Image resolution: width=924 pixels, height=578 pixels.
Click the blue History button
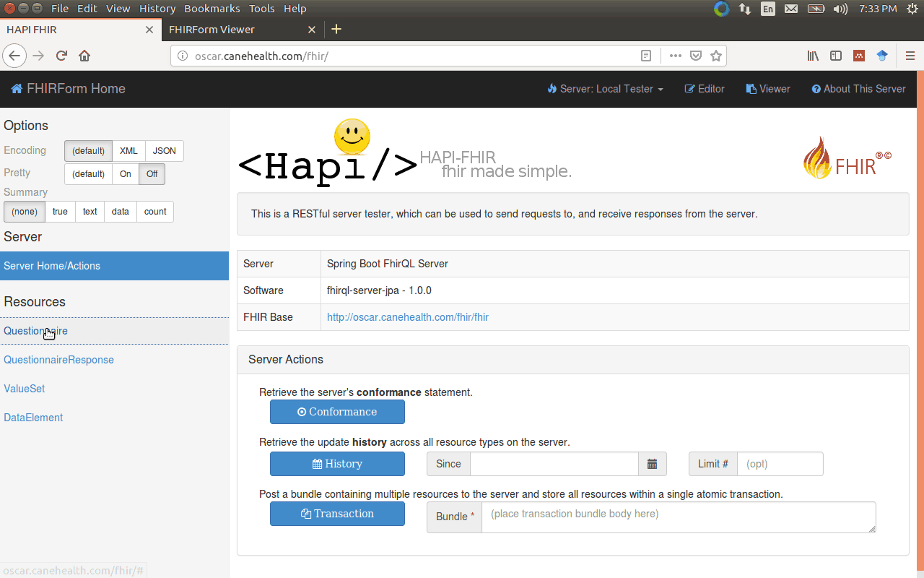coord(337,464)
